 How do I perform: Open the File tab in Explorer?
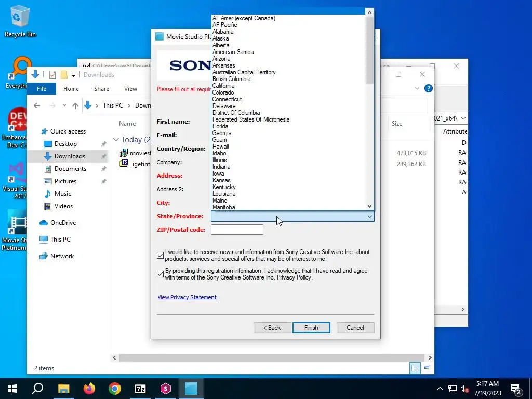[x=42, y=89]
